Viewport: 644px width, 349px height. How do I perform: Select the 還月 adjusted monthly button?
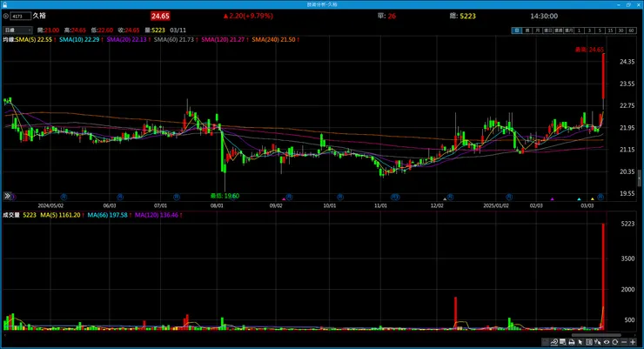[569, 30]
